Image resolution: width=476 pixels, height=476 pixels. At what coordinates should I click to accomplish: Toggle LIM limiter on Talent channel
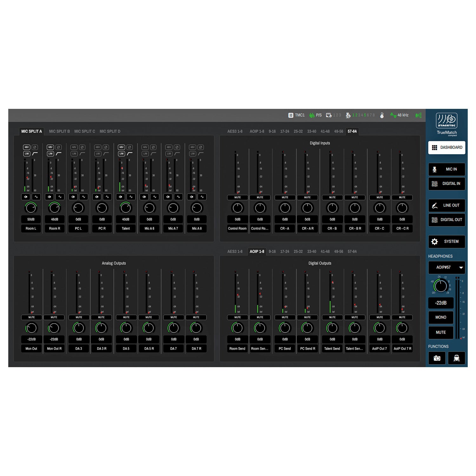pyautogui.click(x=121, y=154)
